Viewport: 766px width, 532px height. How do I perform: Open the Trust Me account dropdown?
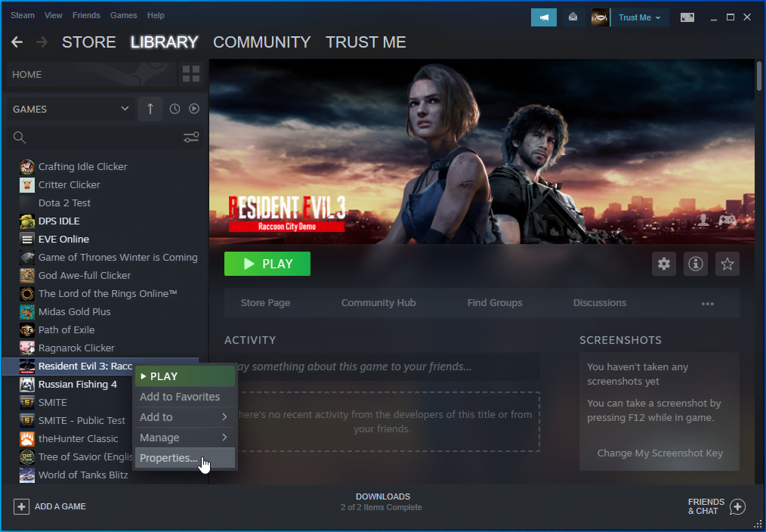tap(640, 17)
